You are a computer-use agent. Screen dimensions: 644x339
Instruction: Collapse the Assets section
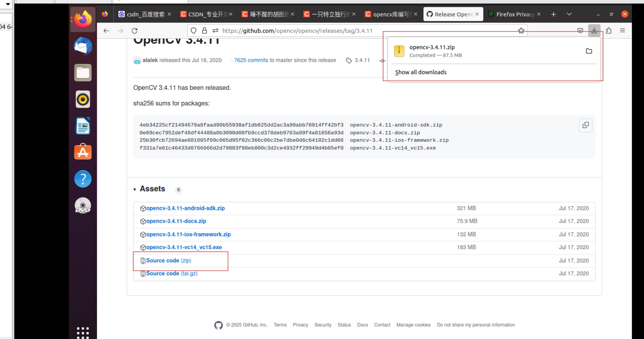tap(152, 189)
